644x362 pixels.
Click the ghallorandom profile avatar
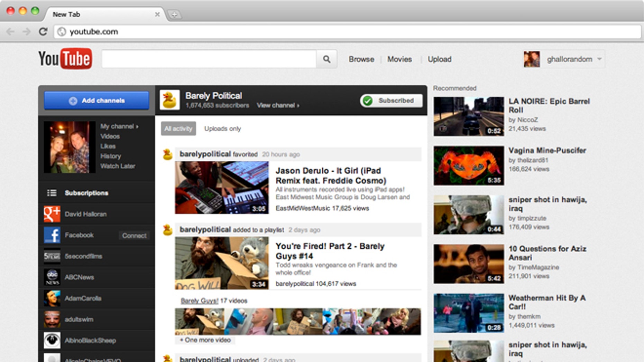click(532, 59)
